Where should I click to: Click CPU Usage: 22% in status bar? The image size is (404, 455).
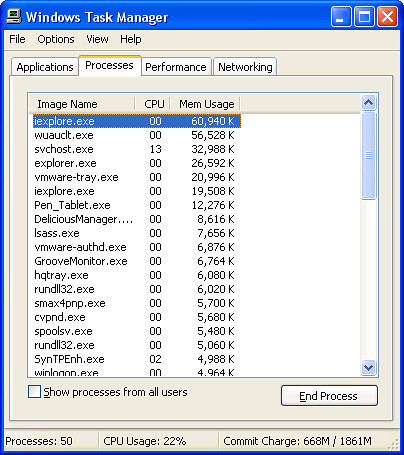pyautogui.click(x=145, y=441)
